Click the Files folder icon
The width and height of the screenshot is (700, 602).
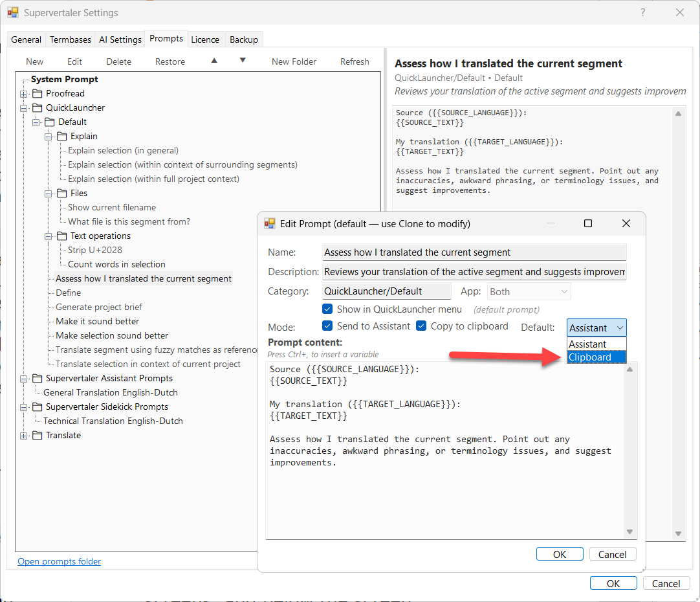coord(62,193)
